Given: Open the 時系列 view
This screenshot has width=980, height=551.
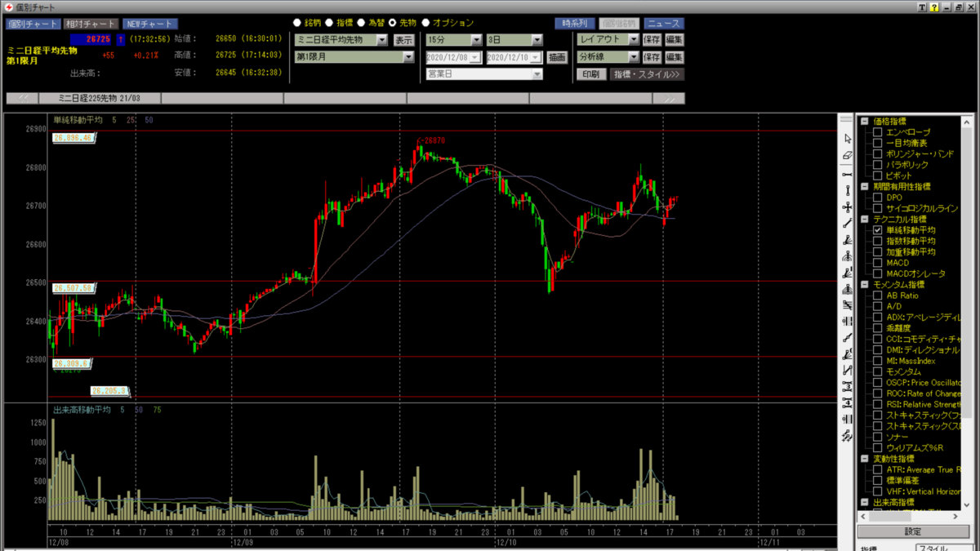Looking at the screenshot, I should [575, 24].
